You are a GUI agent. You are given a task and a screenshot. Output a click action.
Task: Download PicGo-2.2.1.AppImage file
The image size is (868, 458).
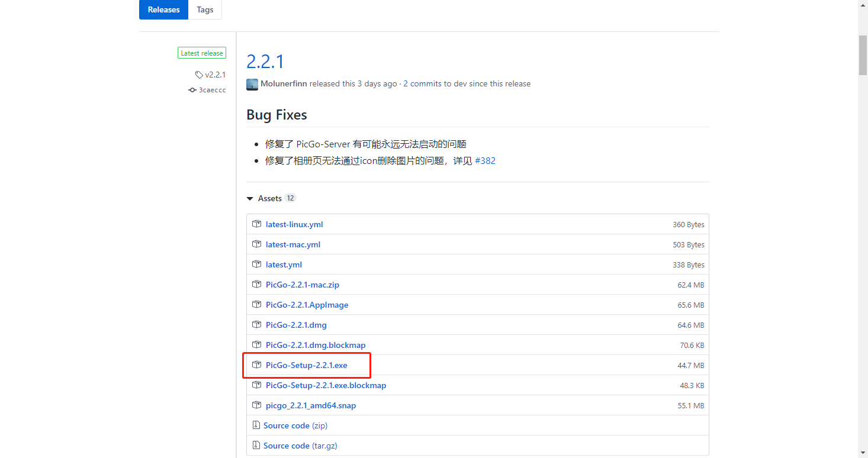pyautogui.click(x=307, y=305)
